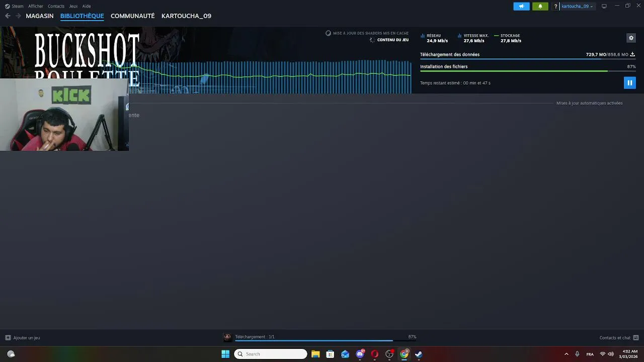Screen dimensions: 644x362
Task: Open the Wi-Fi network tray icon
Action: pos(602,354)
